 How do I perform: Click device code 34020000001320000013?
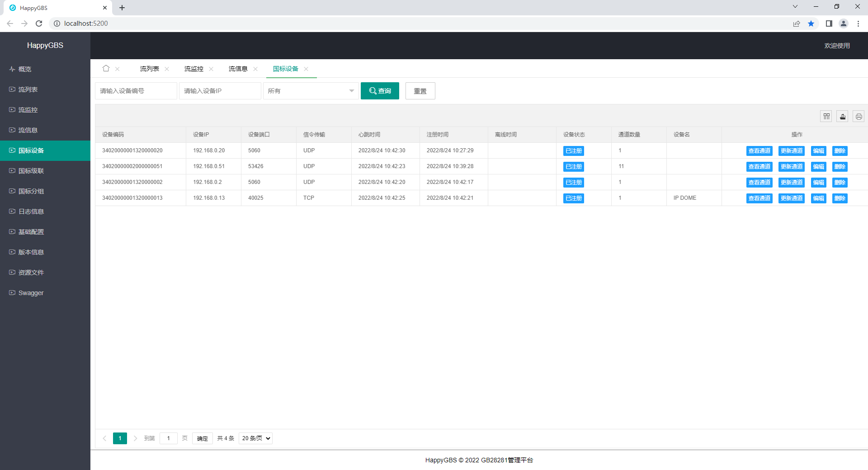[x=132, y=198]
